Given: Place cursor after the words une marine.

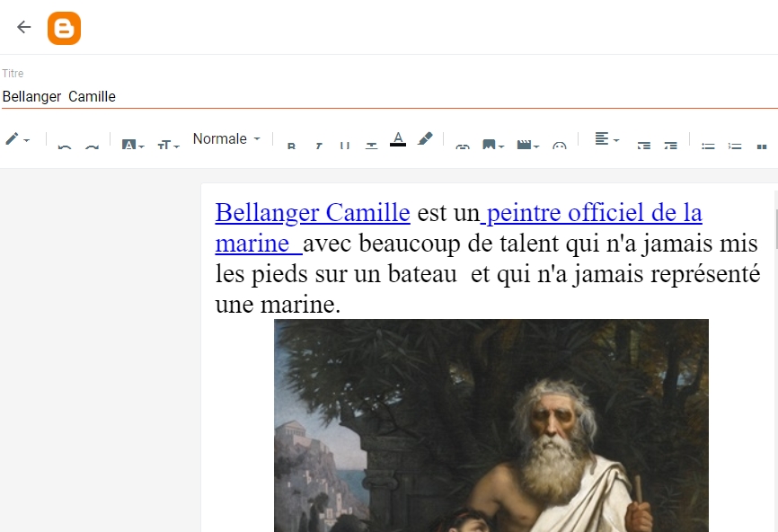Looking at the screenshot, I should click(x=342, y=305).
